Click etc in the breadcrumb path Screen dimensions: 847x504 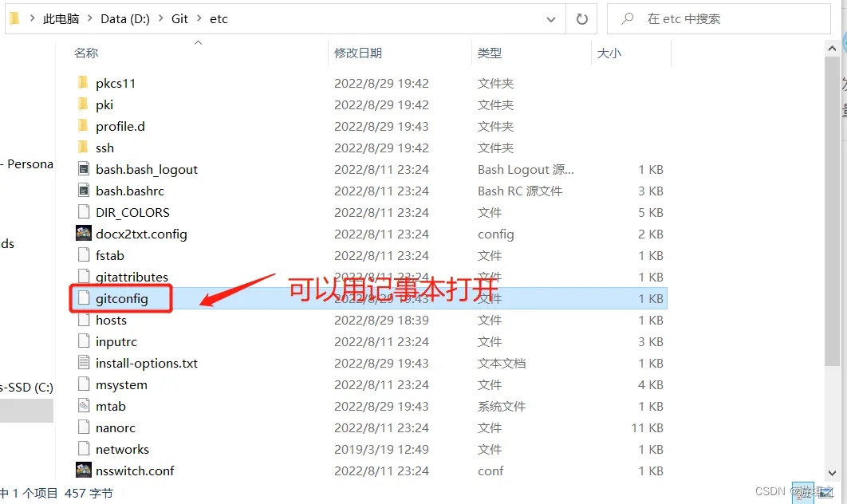[x=219, y=19]
